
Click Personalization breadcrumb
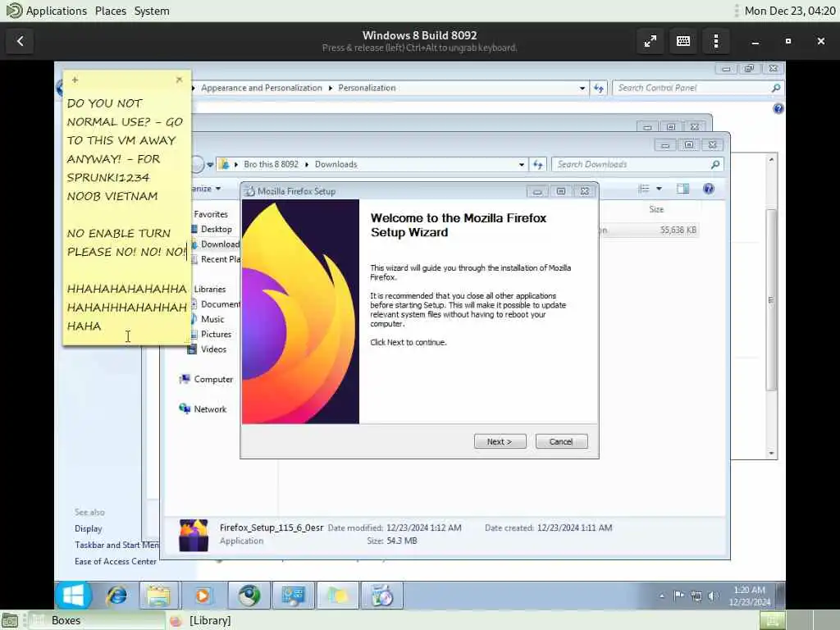tap(367, 88)
